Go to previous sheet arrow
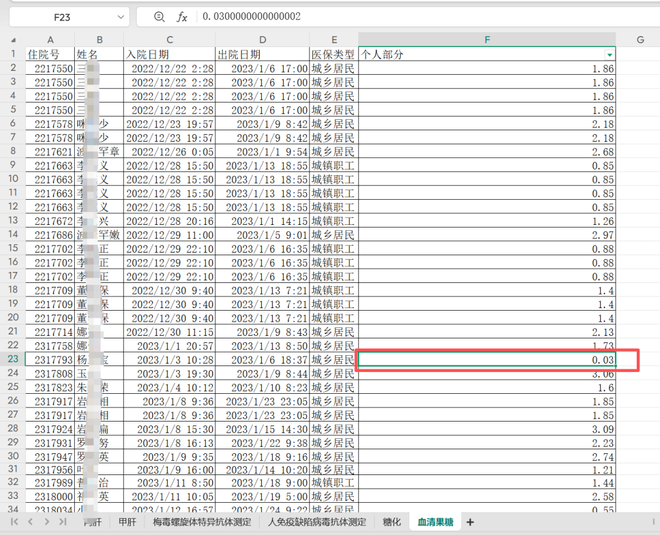The width and height of the screenshot is (660, 535). [31, 522]
